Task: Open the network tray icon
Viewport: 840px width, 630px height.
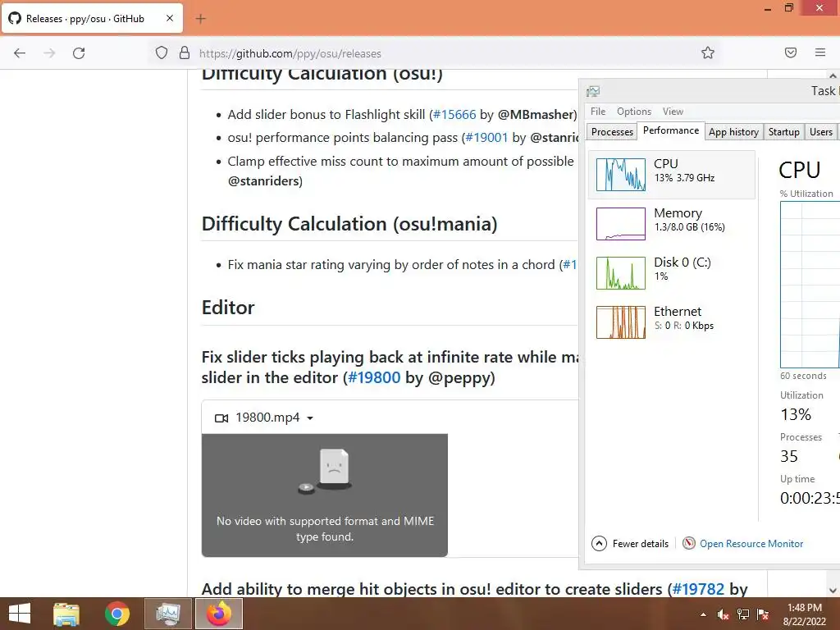Action: 743,614
